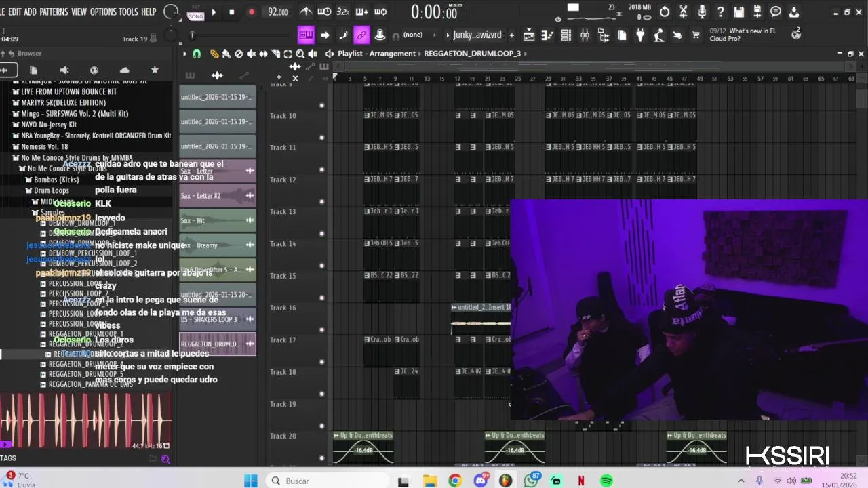Image resolution: width=868 pixels, height=488 pixels.
Task: Select DEMBOW_PERCUSSION_LOOP_1 sample
Action: pyautogui.click(x=93, y=253)
